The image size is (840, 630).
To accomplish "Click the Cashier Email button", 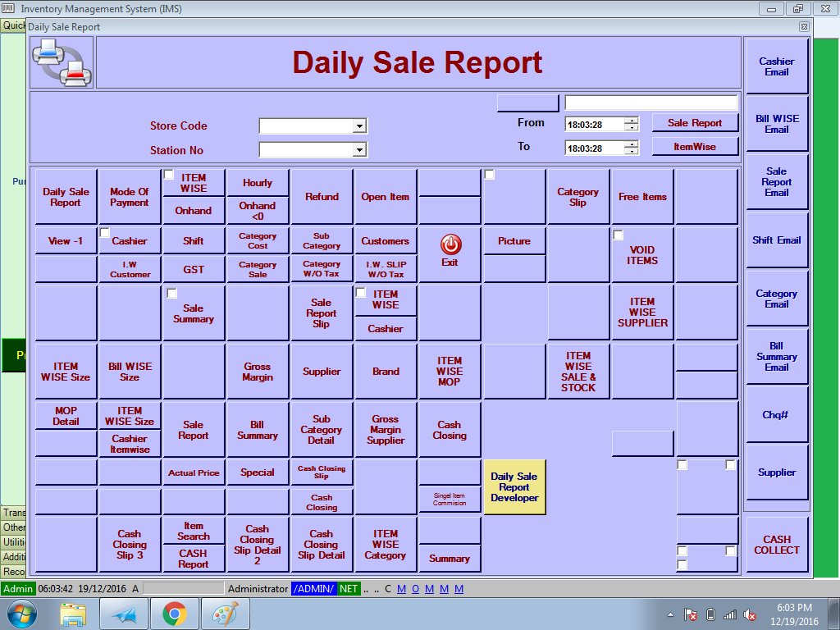I will 776,66.
